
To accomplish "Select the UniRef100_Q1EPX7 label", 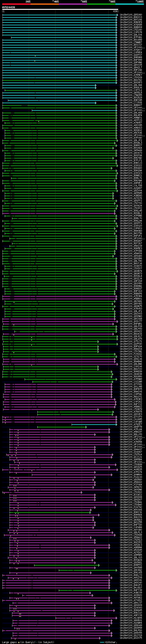I will (131, 55).
